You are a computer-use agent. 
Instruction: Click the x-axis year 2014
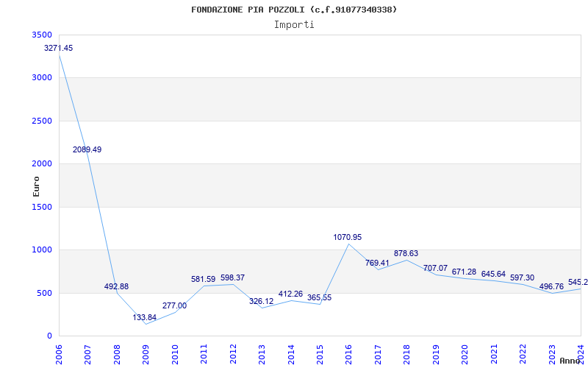pyautogui.click(x=290, y=353)
